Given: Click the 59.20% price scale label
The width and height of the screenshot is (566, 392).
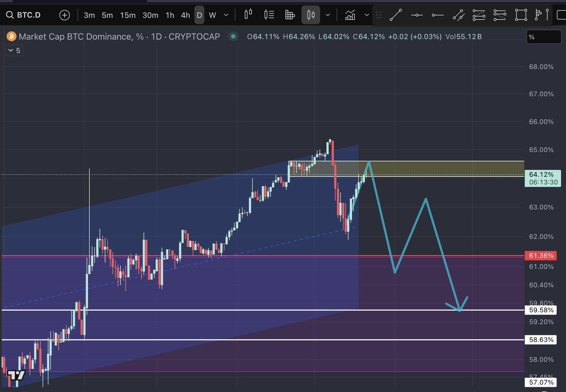Looking at the screenshot, I should point(541,322).
